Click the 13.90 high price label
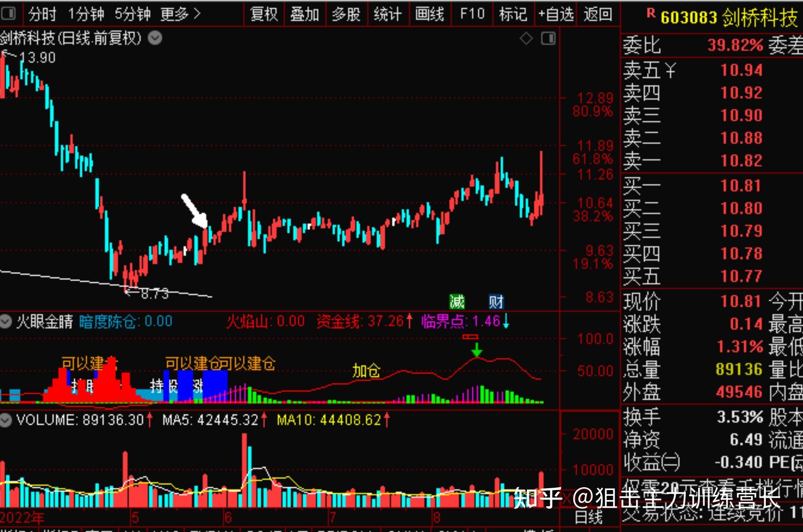Image resolution: width=803 pixels, height=532 pixels. [37, 58]
